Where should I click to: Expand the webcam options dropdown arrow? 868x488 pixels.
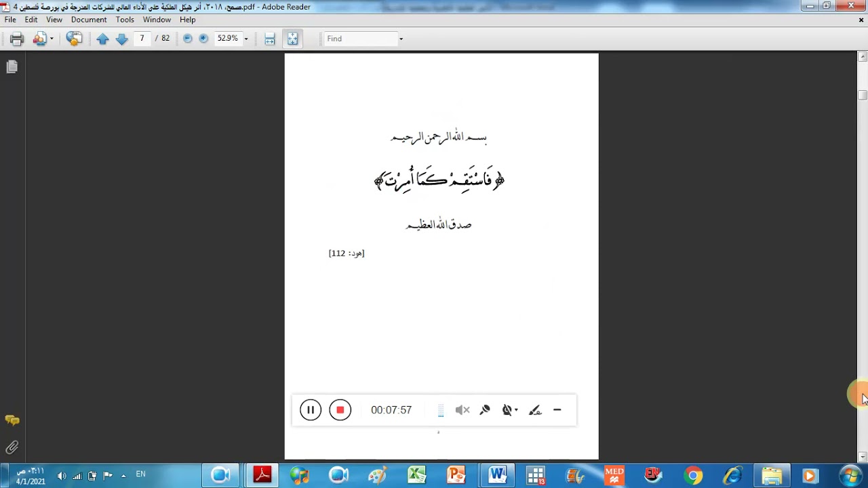(516, 410)
